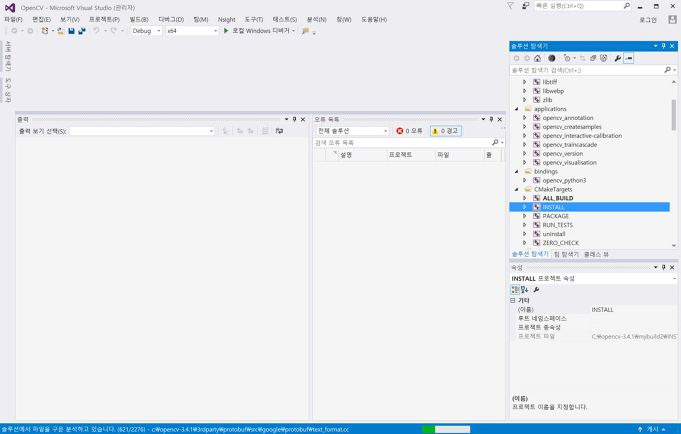This screenshot has width=681, height=434.
Task: Toggle the 0 Errors filter button
Action: (x=409, y=131)
